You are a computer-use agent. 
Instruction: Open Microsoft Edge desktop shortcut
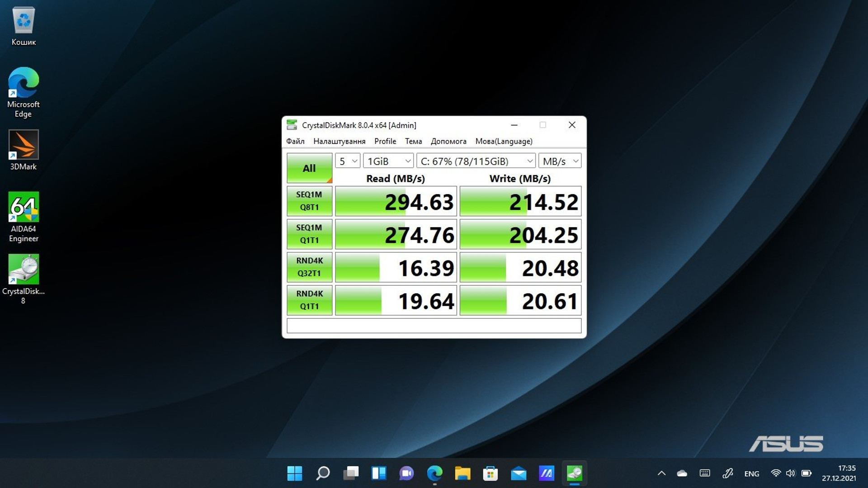pyautogui.click(x=24, y=93)
